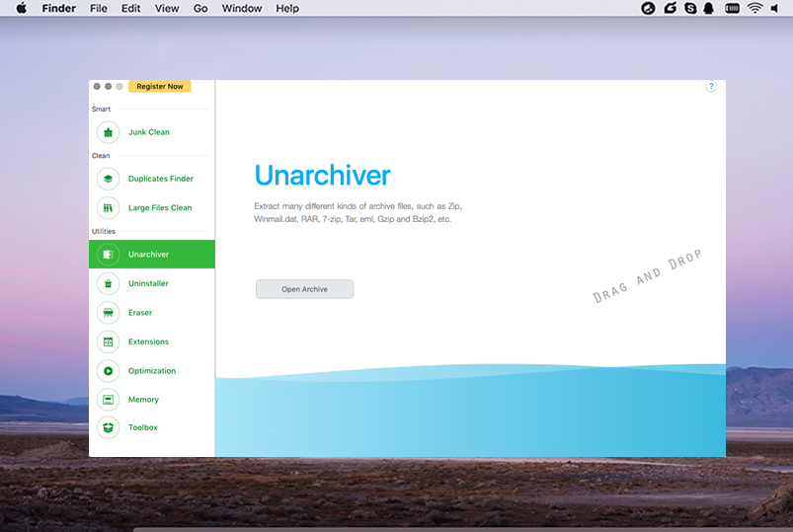Click the Eraser shredder icon
The height and width of the screenshot is (532, 793).
(109, 313)
